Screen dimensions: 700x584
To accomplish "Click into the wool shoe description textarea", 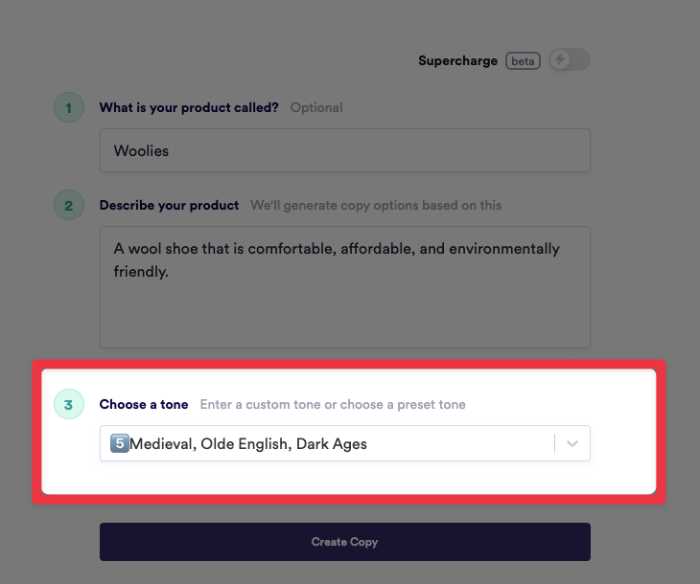I will pos(345,287).
